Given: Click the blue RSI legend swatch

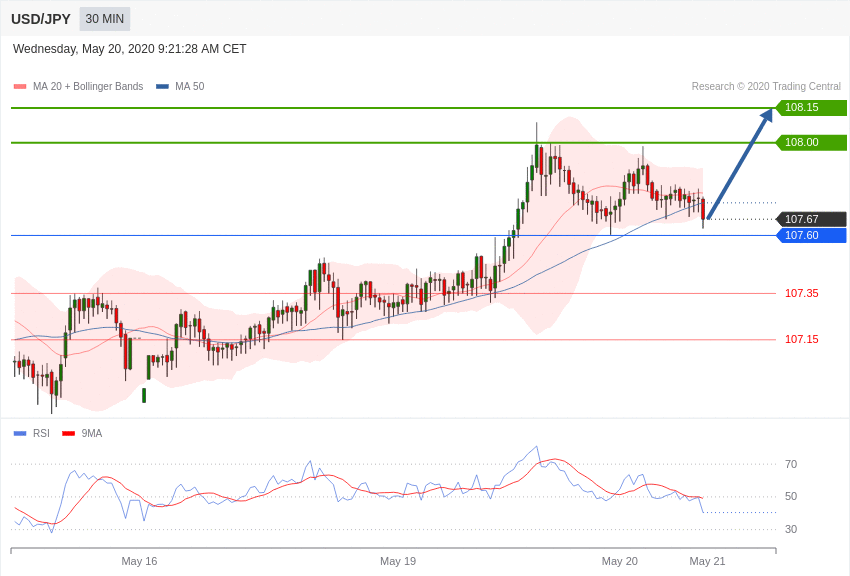Looking at the screenshot, I should point(20,433).
